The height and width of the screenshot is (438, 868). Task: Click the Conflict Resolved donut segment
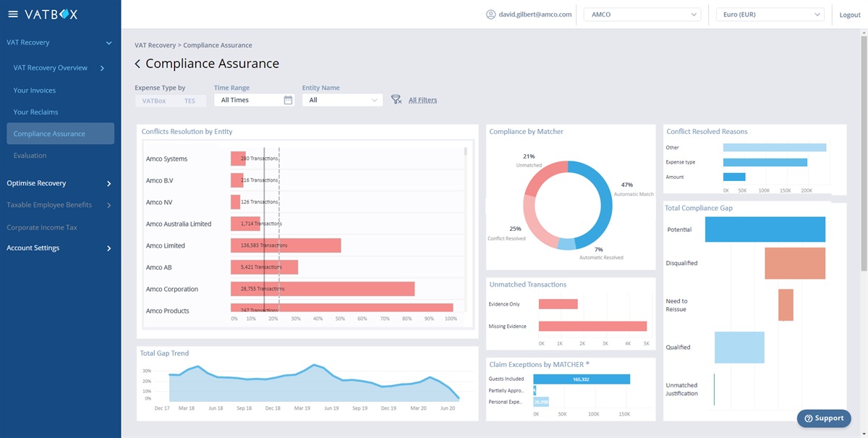click(x=537, y=224)
